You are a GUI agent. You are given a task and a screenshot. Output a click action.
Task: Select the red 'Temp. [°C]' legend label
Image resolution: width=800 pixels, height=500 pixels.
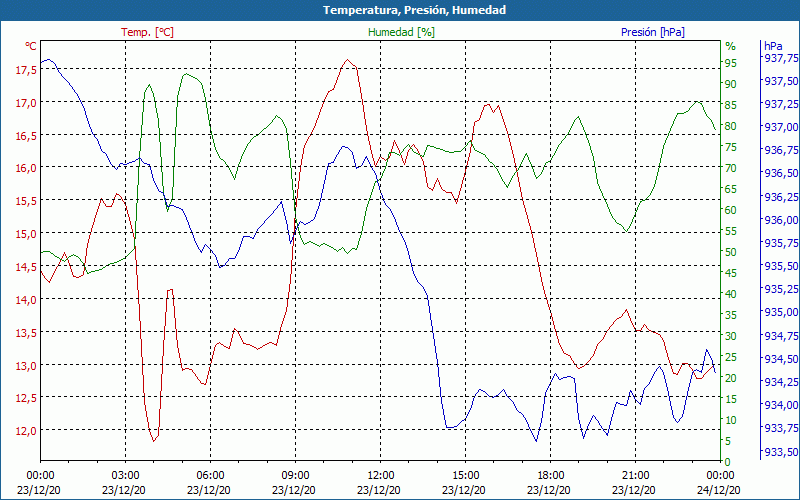147,32
